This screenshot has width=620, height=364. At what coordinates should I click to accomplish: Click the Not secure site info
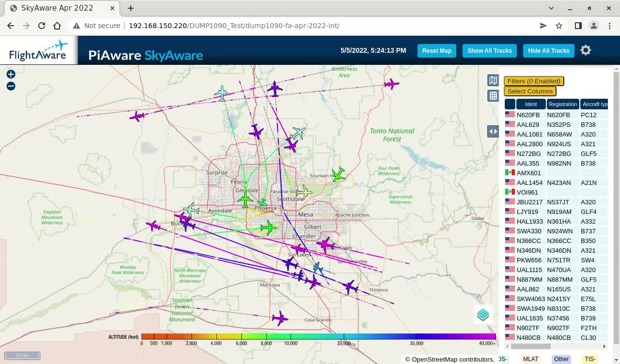coord(97,26)
